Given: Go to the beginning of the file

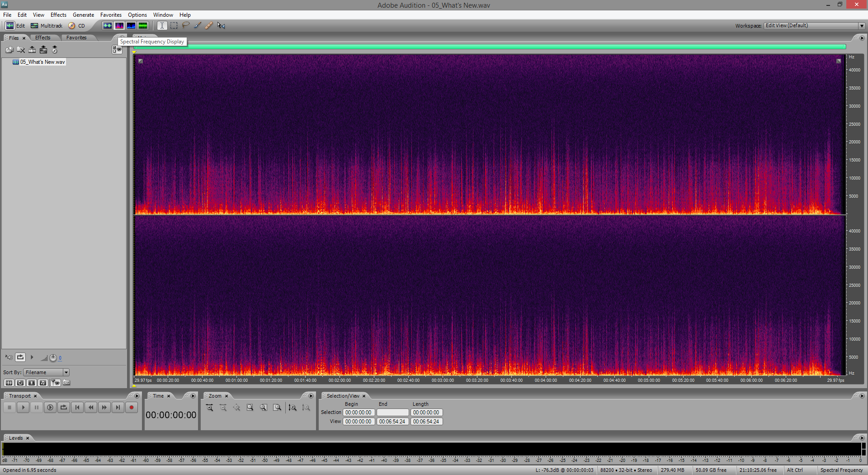Looking at the screenshot, I should point(77,408).
